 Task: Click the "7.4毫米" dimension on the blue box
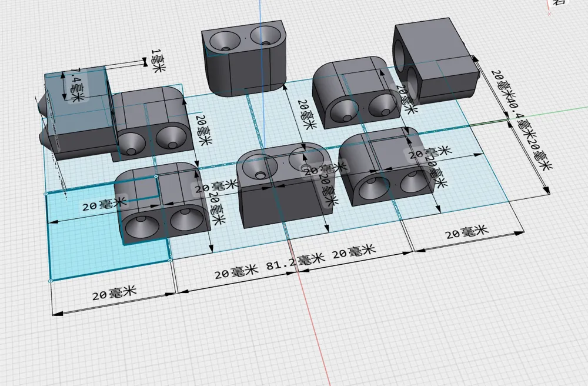77,86
